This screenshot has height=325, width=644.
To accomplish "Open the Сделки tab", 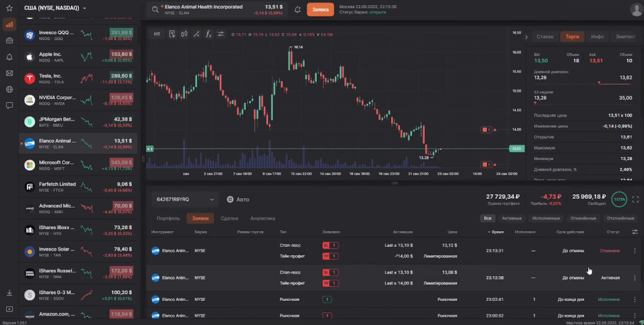I will pyautogui.click(x=229, y=218).
